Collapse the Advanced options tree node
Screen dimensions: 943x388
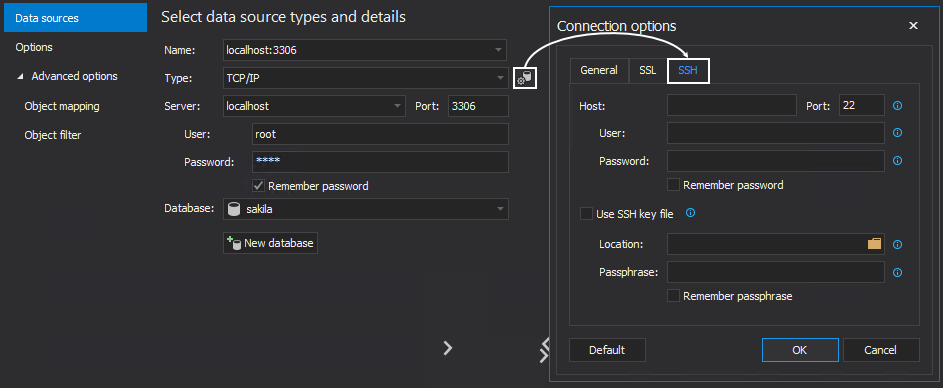click(x=21, y=77)
